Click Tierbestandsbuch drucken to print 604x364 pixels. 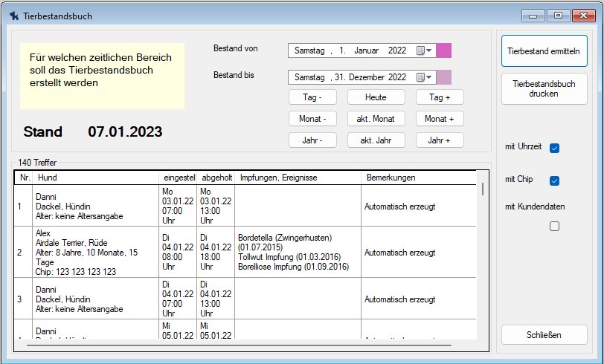click(x=544, y=89)
